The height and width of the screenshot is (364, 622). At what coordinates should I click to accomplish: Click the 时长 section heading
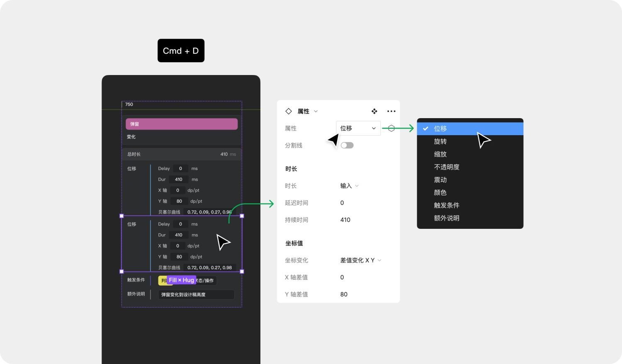(x=291, y=169)
